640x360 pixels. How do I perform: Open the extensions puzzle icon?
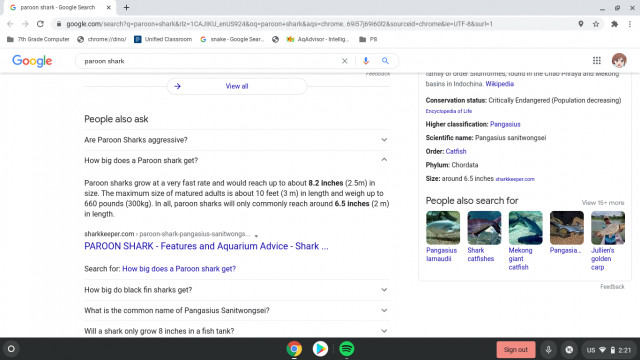click(x=614, y=24)
